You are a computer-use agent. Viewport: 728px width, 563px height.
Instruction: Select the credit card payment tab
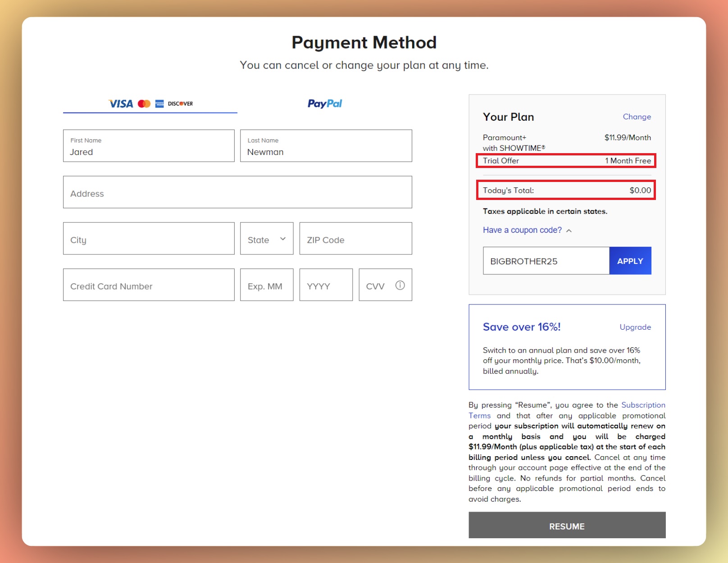coord(150,103)
